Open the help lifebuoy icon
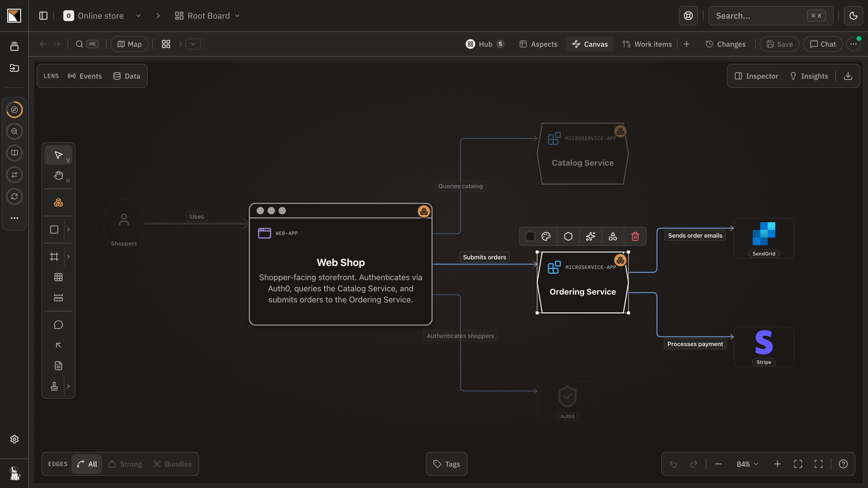 688,16
